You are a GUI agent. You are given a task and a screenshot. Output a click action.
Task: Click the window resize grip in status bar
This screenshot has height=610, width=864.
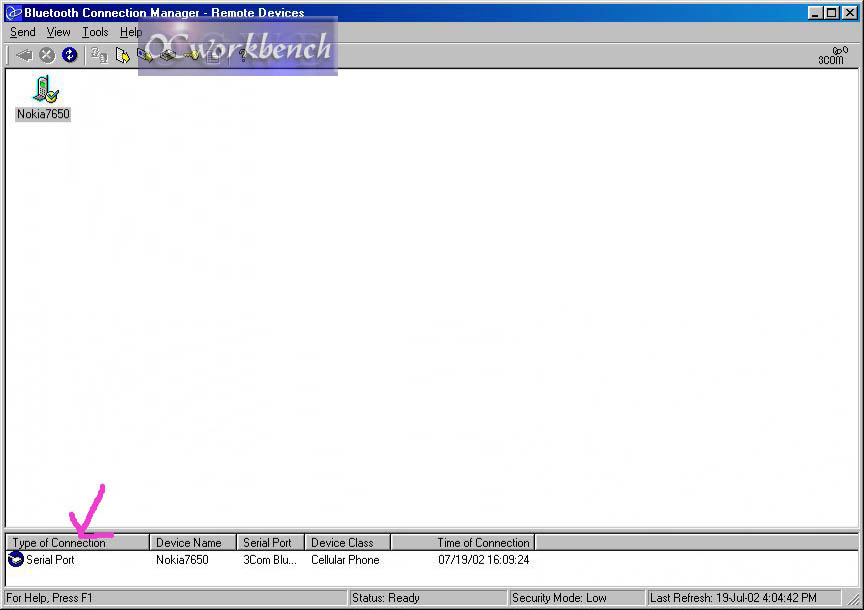[853, 599]
